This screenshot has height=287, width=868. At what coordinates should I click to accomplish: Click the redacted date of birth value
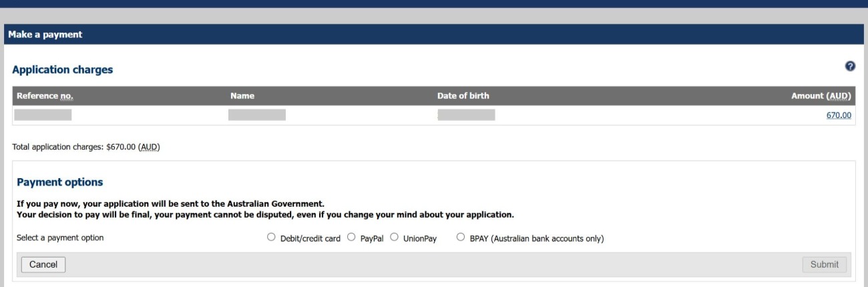pyautogui.click(x=466, y=115)
